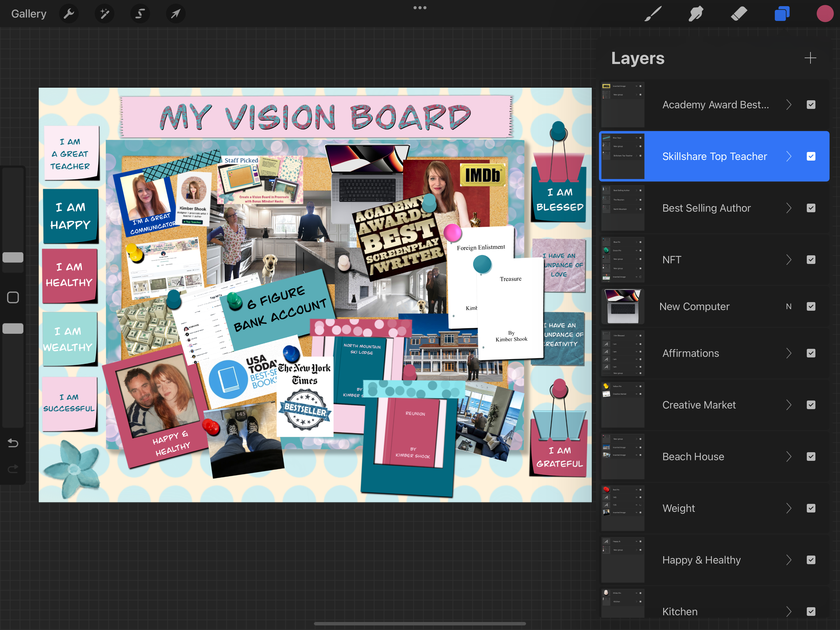Select the Beach House layer group name

[693, 457]
